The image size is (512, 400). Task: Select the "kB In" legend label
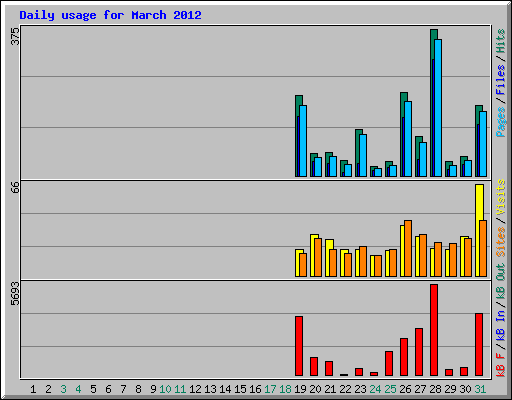[501, 325]
